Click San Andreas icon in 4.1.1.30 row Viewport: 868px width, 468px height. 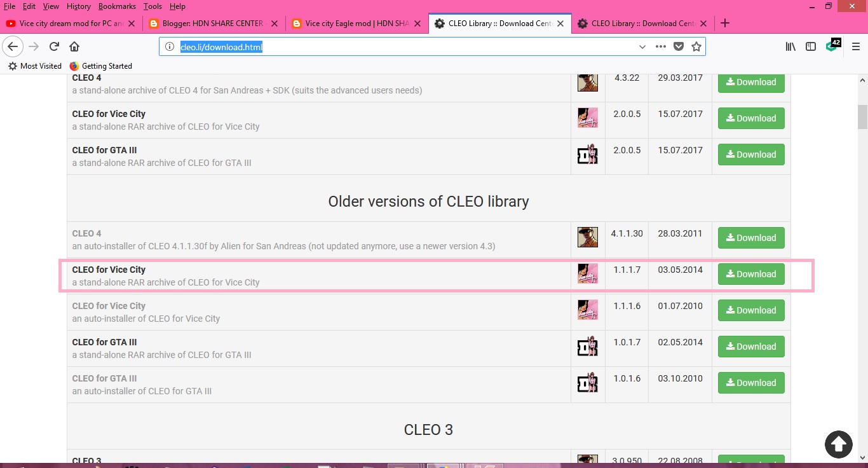pos(587,237)
